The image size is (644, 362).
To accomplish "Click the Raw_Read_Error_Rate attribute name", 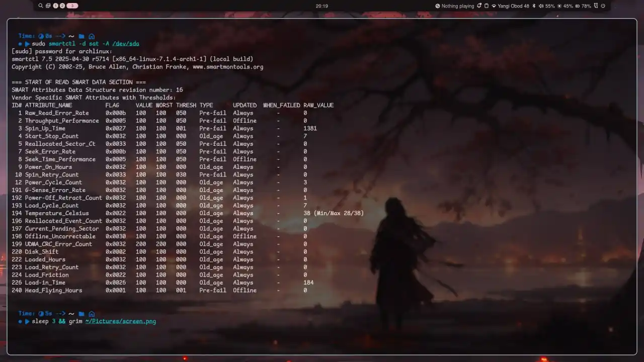I will (57, 113).
